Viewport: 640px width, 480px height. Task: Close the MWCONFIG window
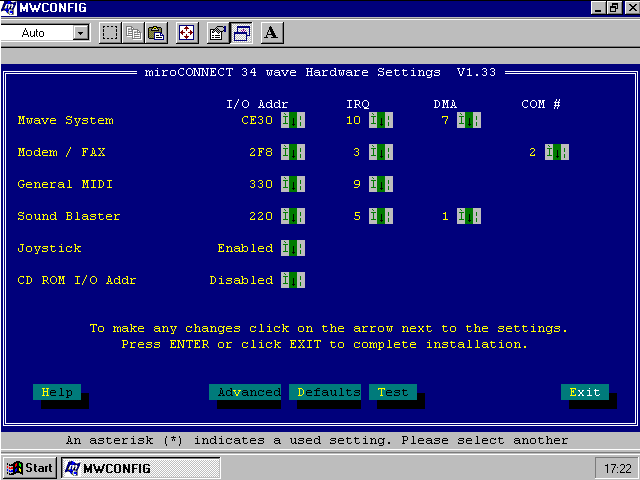point(632,8)
